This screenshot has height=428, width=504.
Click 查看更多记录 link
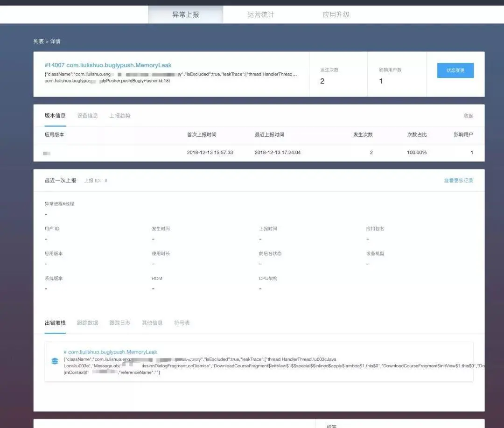click(459, 181)
